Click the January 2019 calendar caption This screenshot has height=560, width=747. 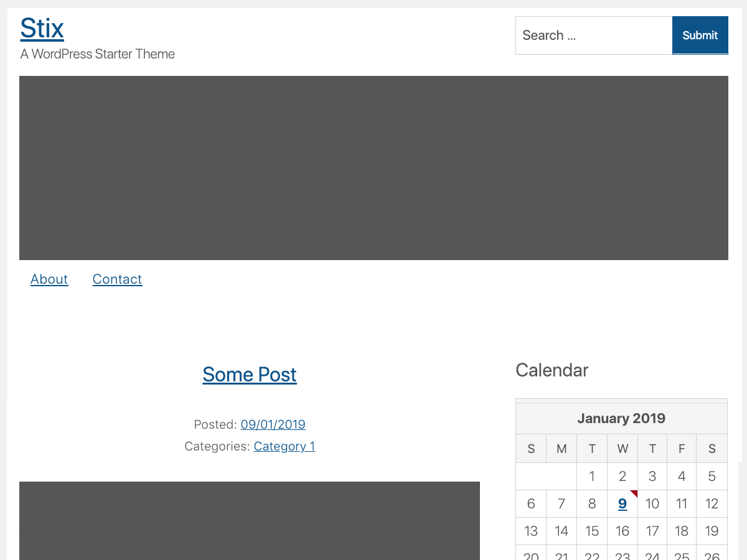(x=621, y=418)
